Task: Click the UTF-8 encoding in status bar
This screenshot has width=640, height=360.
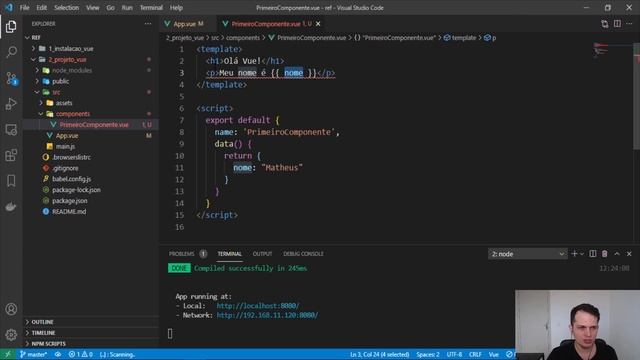Action: coord(454,354)
